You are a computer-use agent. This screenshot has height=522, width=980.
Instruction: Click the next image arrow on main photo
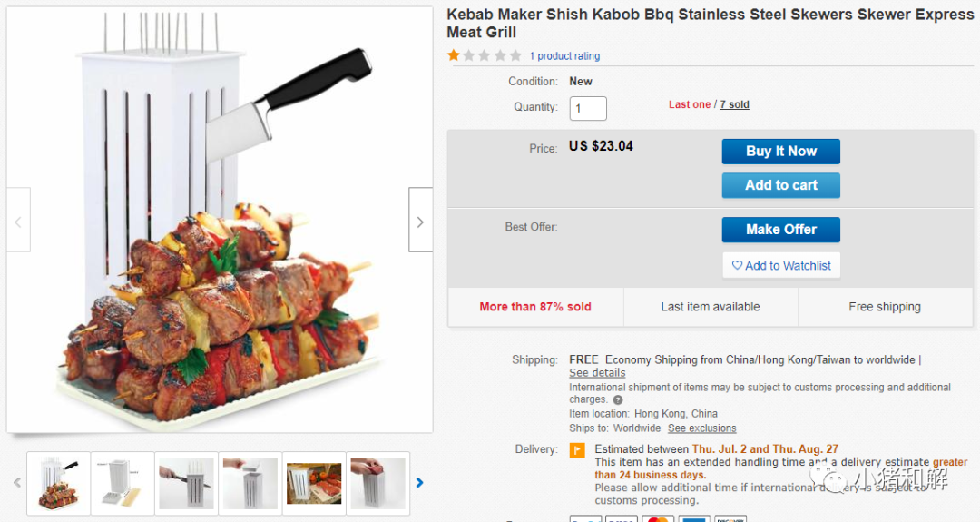pos(420,221)
